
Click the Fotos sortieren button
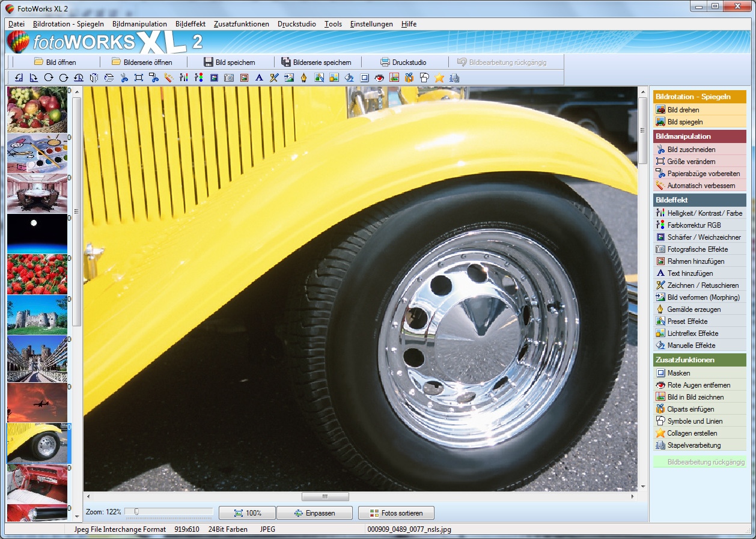[x=397, y=513]
